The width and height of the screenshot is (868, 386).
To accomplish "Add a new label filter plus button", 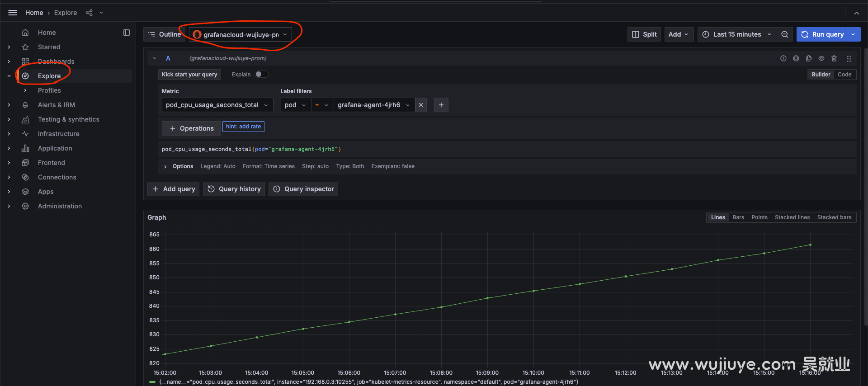I will coord(441,105).
